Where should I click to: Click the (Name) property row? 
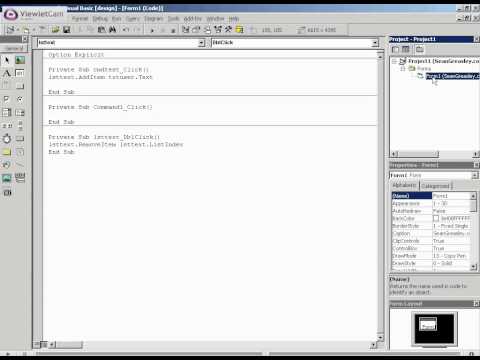point(431,196)
